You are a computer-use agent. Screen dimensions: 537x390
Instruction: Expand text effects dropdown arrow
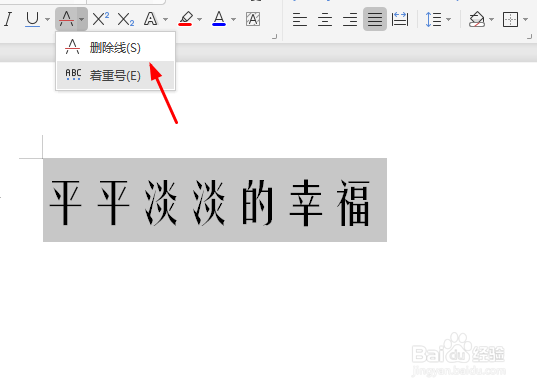coord(165,19)
